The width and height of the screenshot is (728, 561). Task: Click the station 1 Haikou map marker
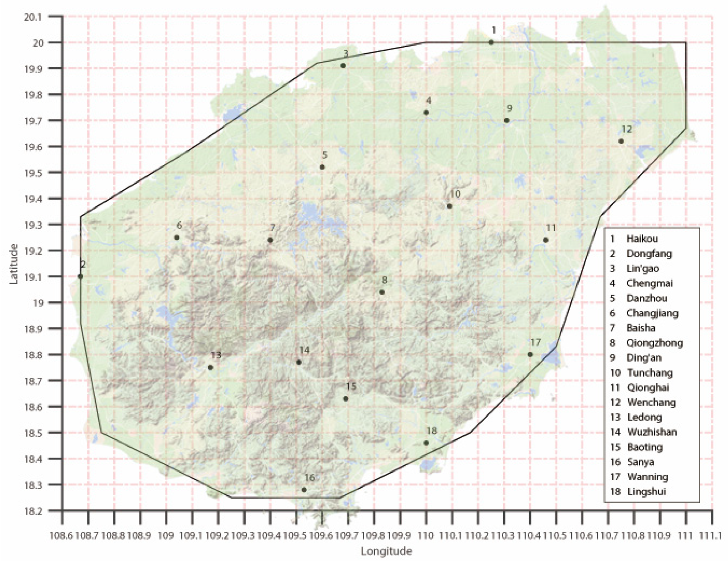click(x=491, y=42)
